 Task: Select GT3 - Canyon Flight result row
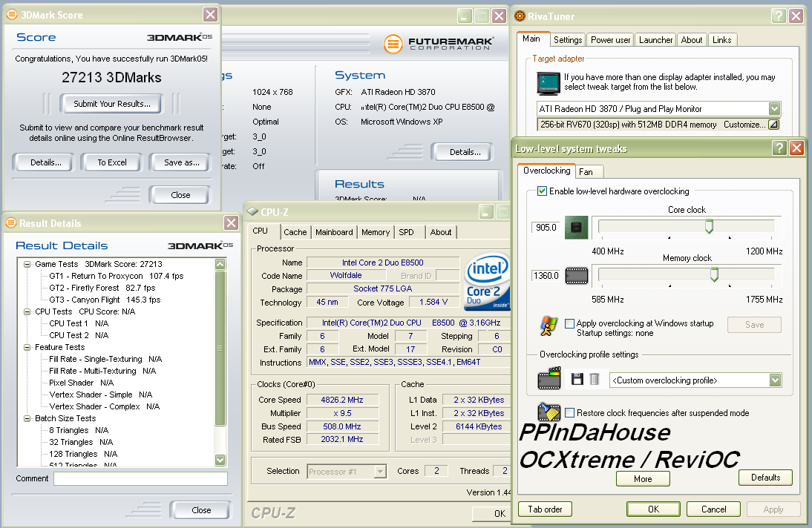pos(105,300)
